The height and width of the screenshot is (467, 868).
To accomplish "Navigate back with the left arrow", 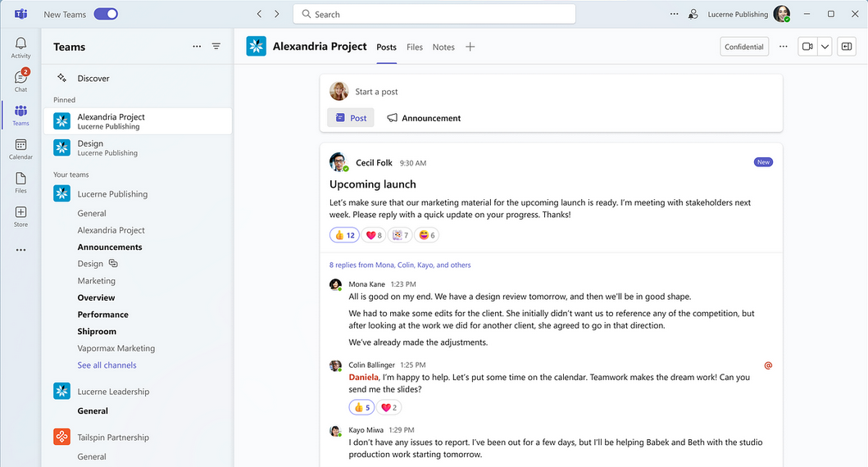I will [x=259, y=14].
